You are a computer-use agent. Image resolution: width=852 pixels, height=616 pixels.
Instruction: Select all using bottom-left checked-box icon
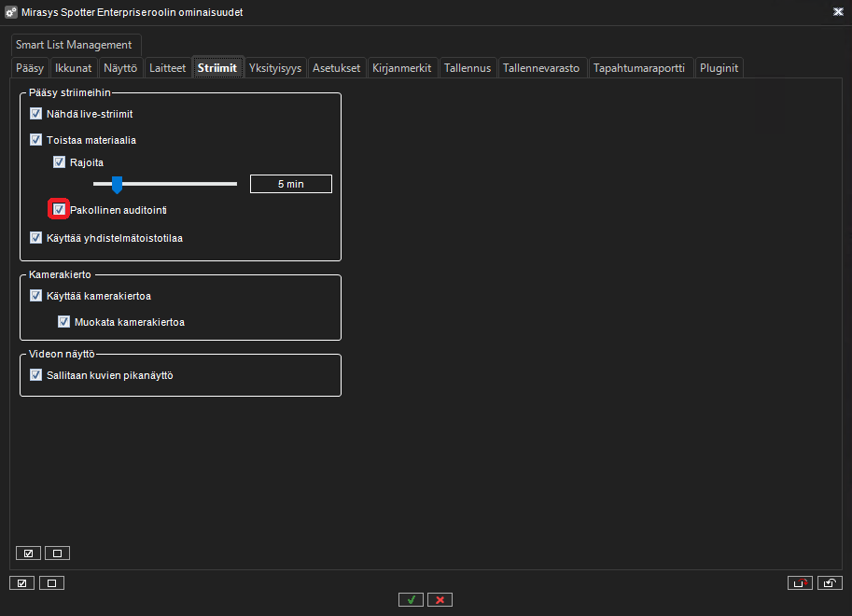[21, 582]
